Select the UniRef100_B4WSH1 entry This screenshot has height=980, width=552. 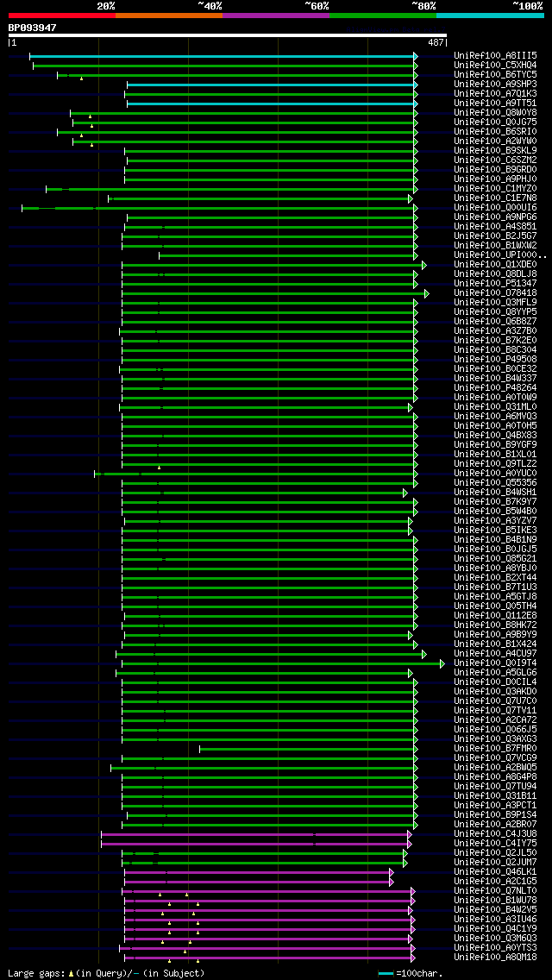point(495,493)
